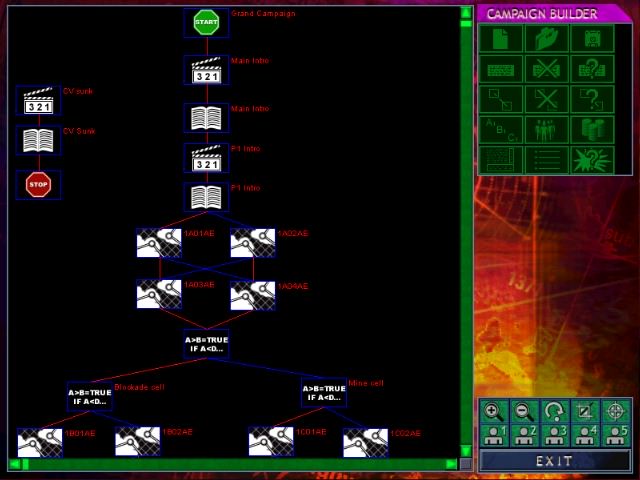Select the green START node
640x480 pixels.
[206, 23]
